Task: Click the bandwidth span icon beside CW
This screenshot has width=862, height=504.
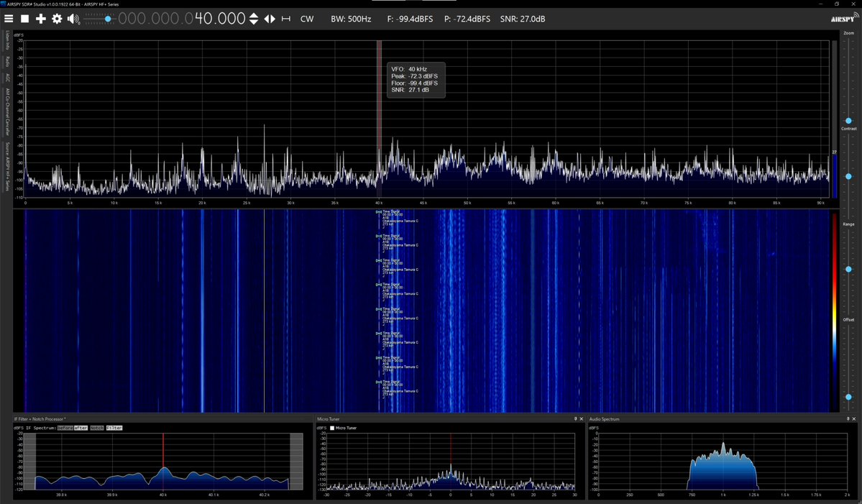Action: coord(286,19)
